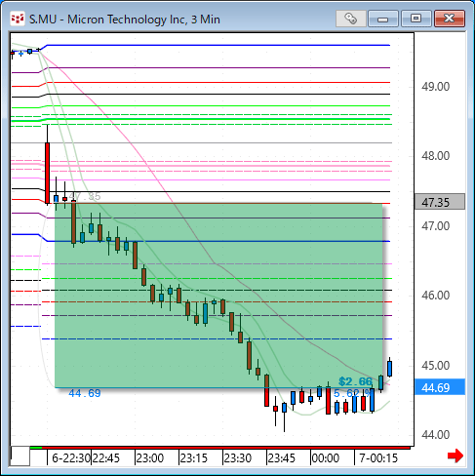Click the blue 44.69 price marker
The height and width of the screenshot is (476, 475).
tap(440, 387)
